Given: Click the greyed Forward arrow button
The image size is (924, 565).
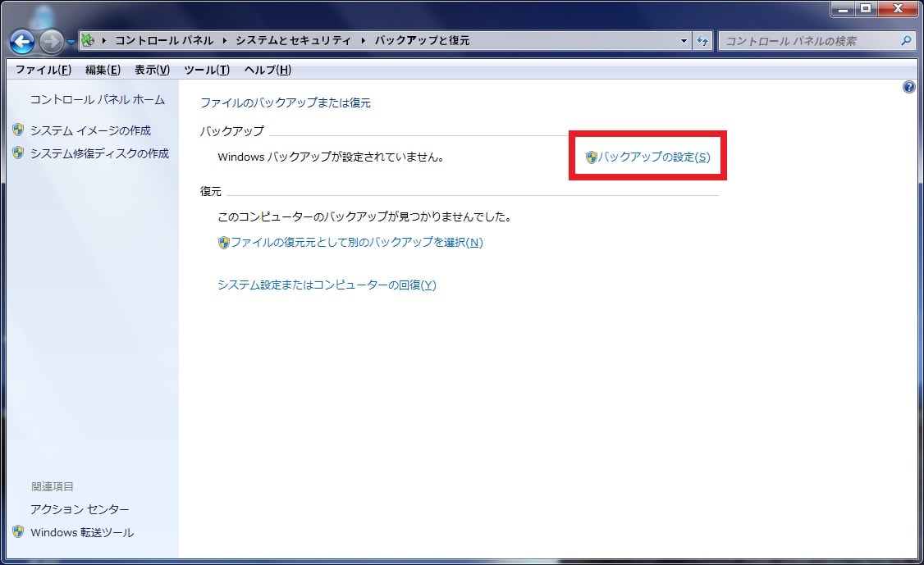Looking at the screenshot, I should coord(51,41).
